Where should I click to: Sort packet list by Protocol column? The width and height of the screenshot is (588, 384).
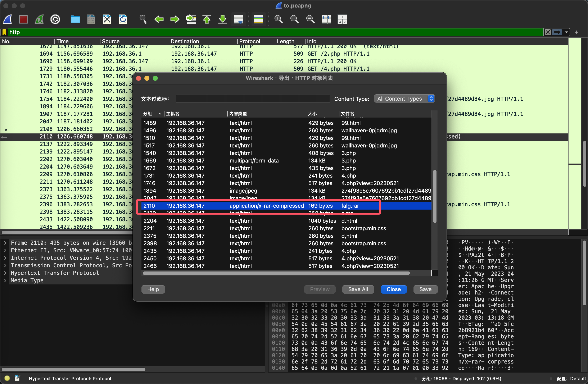tap(256, 41)
